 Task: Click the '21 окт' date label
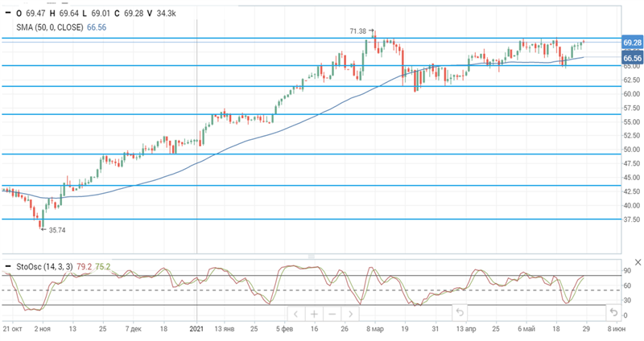[12, 329]
